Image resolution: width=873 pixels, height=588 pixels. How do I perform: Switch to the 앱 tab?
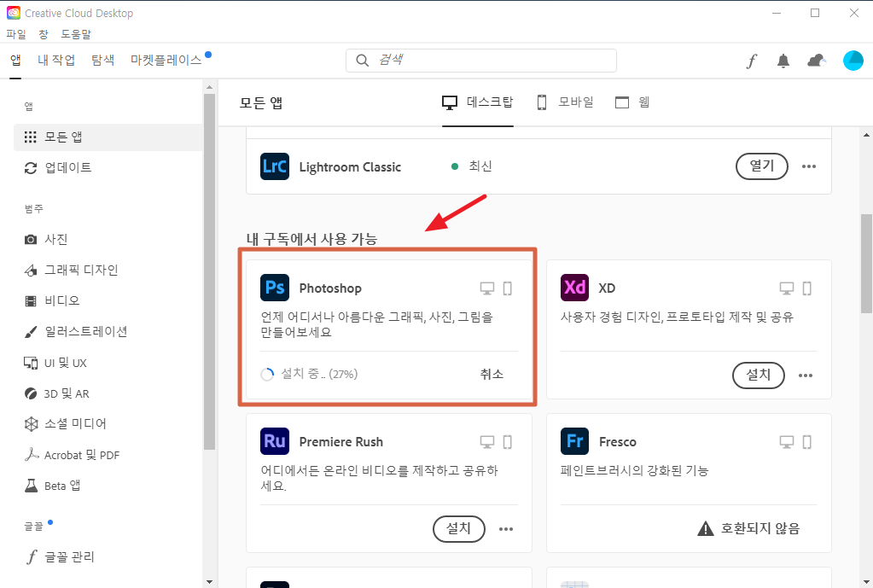point(15,60)
